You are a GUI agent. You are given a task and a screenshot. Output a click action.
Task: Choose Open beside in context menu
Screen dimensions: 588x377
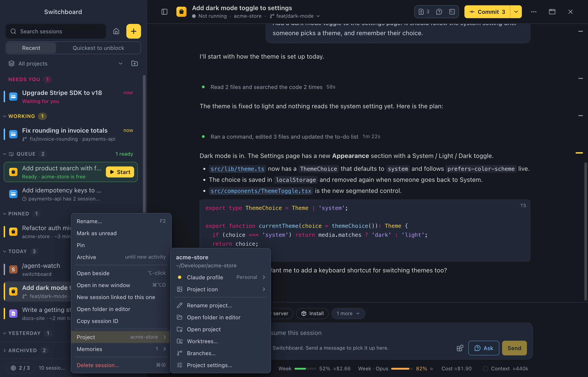coord(121,273)
